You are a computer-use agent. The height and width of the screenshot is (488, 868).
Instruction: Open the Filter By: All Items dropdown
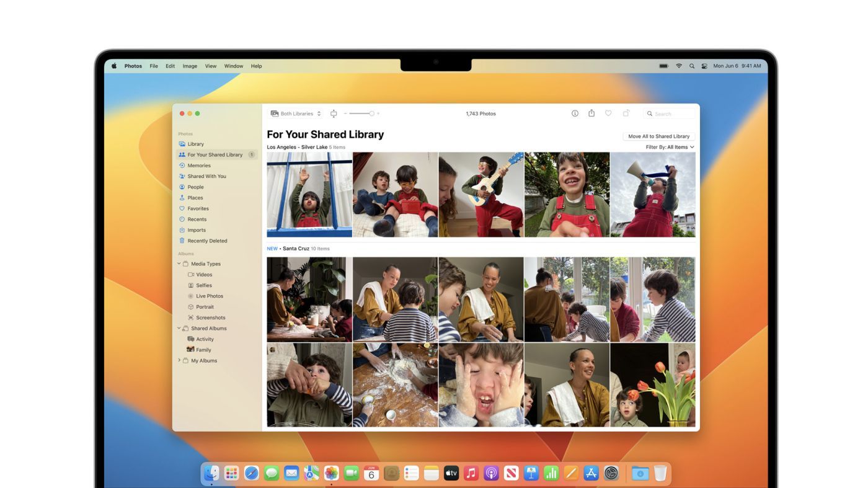[670, 147]
